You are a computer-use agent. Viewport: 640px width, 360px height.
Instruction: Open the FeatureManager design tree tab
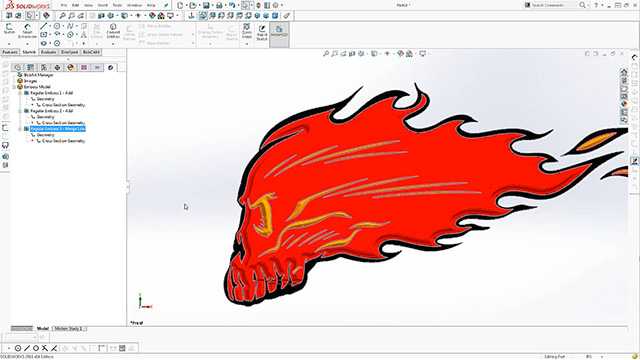(17, 67)
